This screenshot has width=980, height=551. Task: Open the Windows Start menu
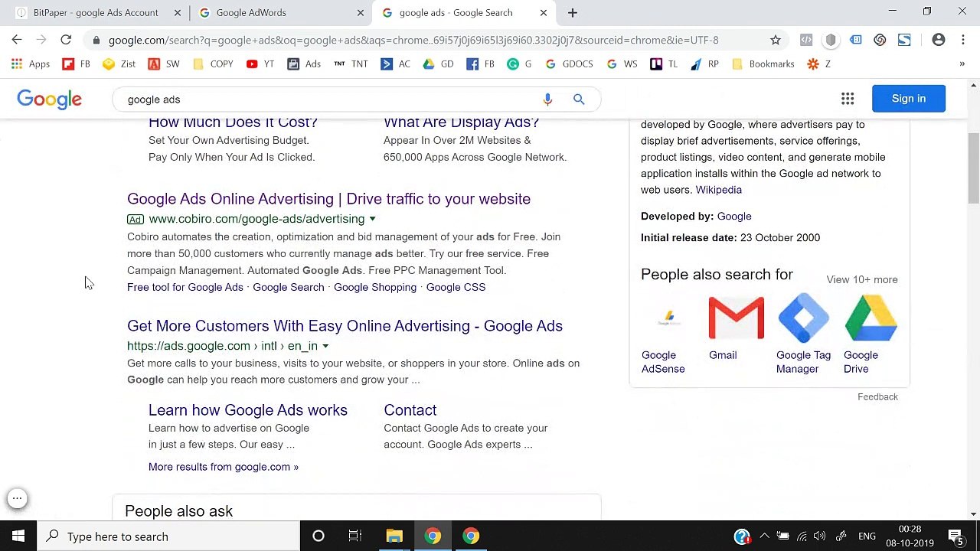point(18,536)
